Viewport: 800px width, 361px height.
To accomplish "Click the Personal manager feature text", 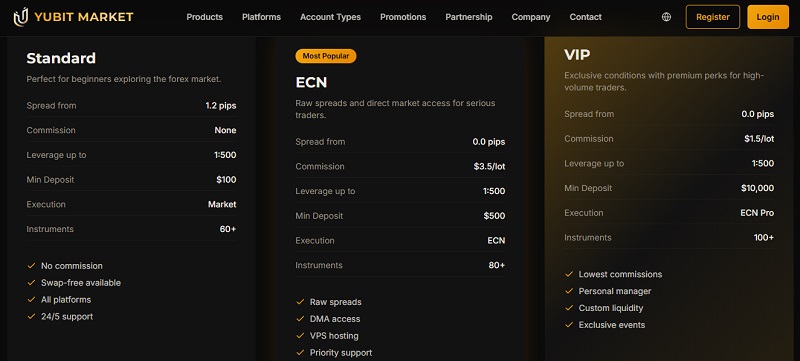I will (x=615, y=291).
